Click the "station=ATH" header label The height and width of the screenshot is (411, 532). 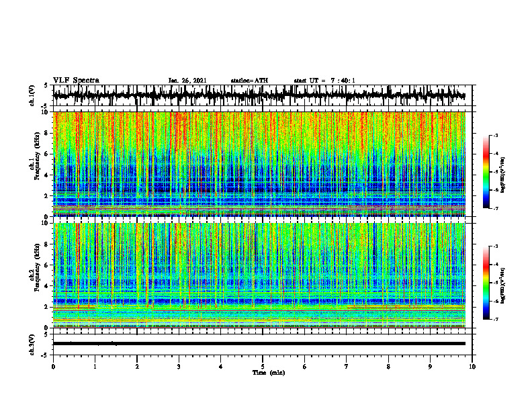249,81
